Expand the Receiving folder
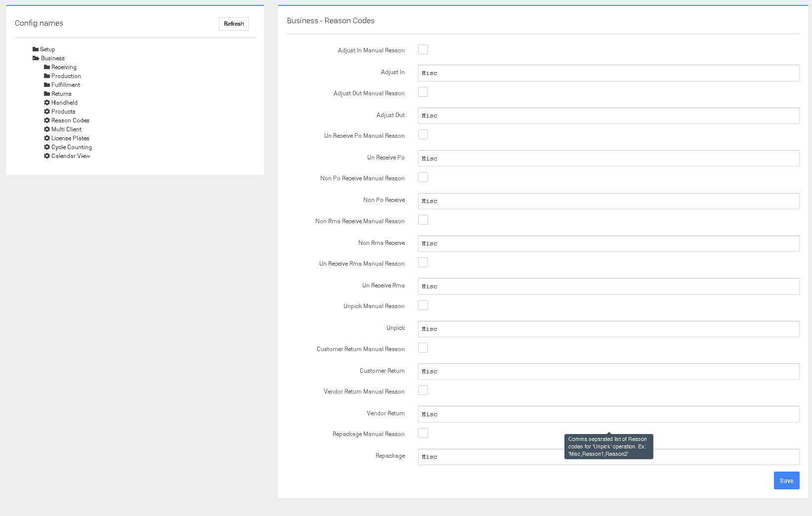Screen dimensions: 812x516 coord(64,67)
